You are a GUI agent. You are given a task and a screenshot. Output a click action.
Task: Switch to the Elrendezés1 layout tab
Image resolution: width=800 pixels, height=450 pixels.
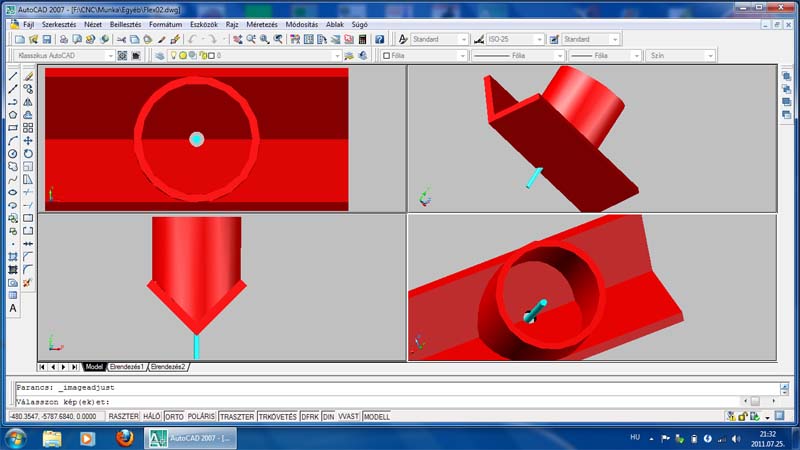click(127, 367)
